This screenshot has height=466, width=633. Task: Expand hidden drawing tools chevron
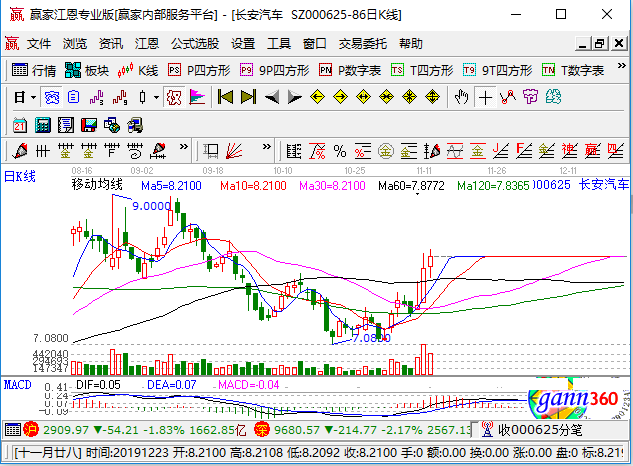[x=184, y=147]
